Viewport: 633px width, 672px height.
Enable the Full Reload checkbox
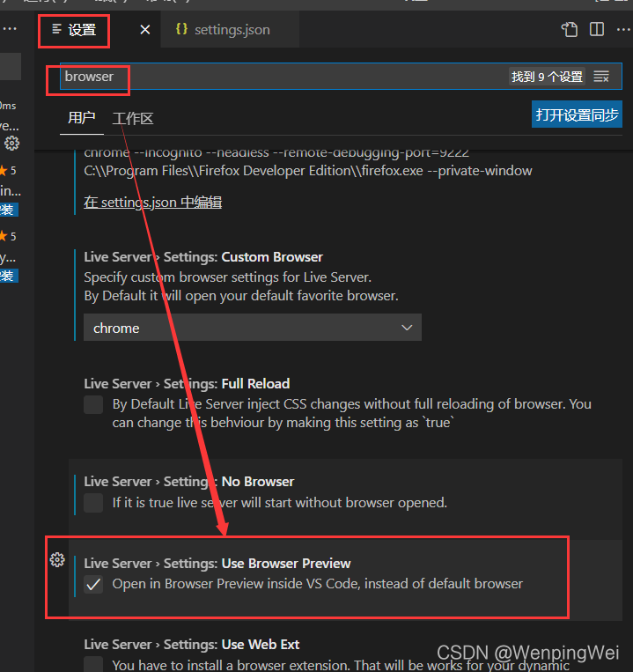coord(93,404)
